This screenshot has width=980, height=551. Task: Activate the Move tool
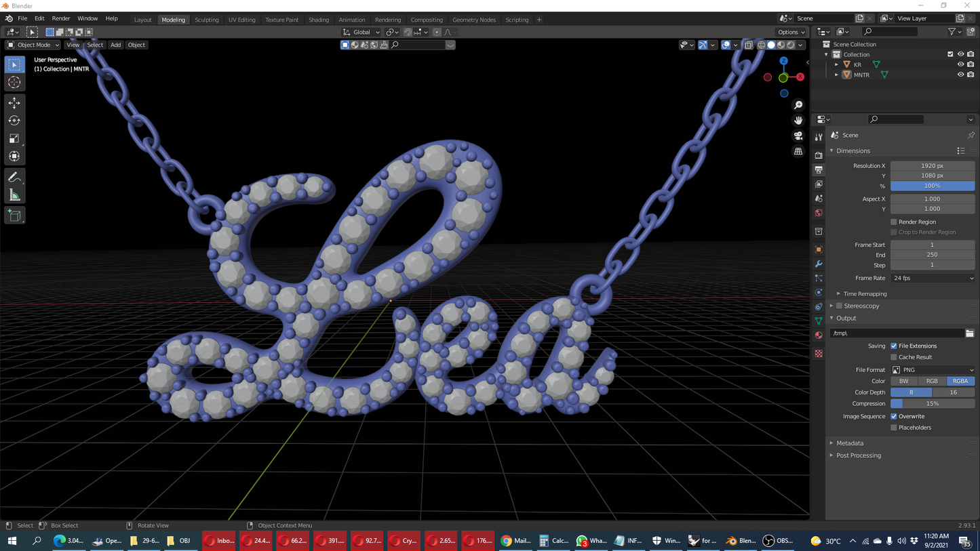coord(14,103)
